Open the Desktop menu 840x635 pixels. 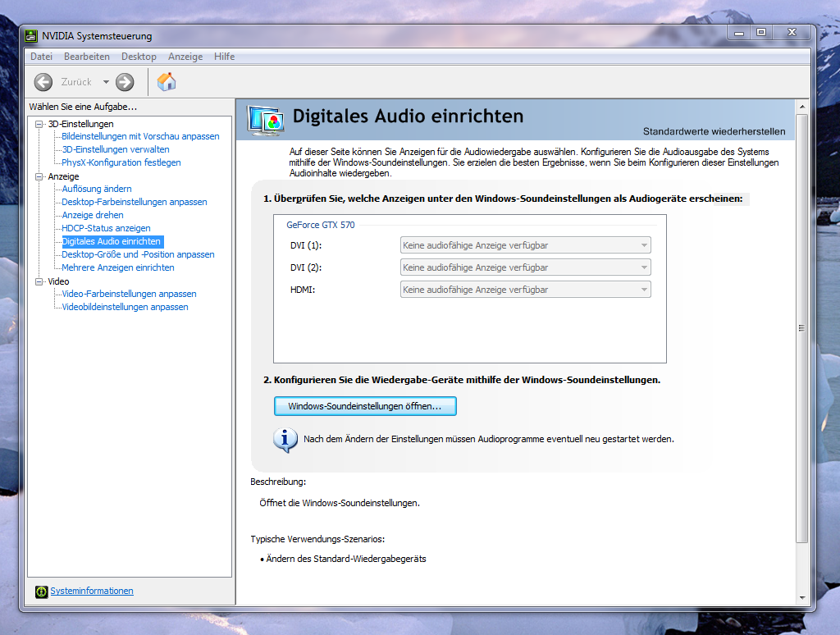coord(139,57)
